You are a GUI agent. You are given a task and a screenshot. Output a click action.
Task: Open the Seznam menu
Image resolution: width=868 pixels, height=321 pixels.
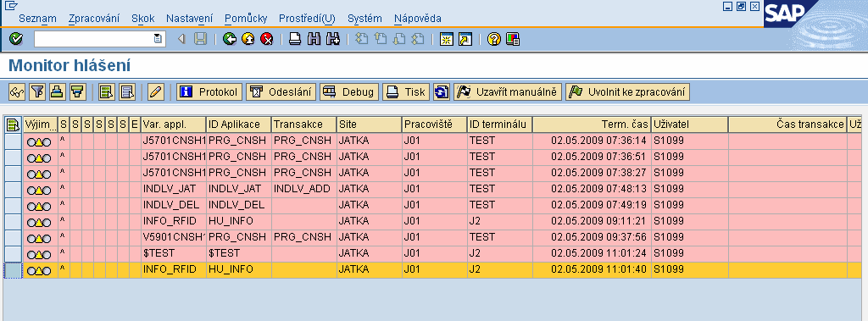(x=37, y=19)
